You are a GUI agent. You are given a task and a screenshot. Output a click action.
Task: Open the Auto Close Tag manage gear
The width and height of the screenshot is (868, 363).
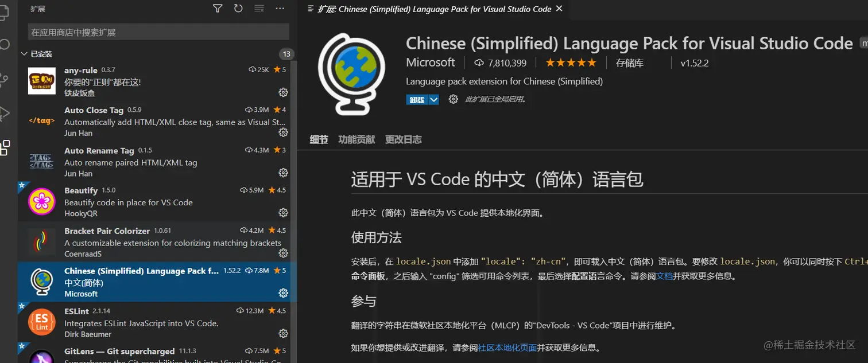[283, 132]
